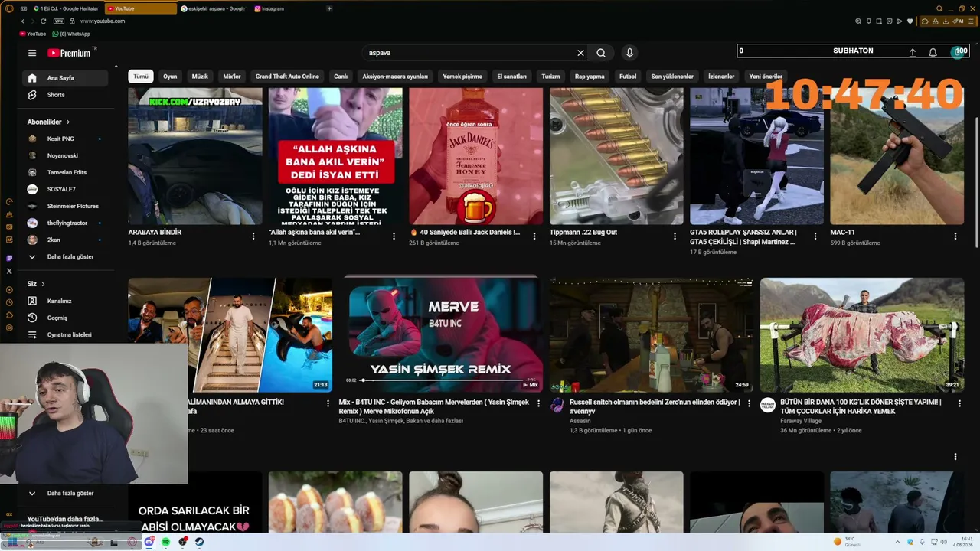Click the Merve remix video progress bar
980x551 pixels.
point(443,380)
